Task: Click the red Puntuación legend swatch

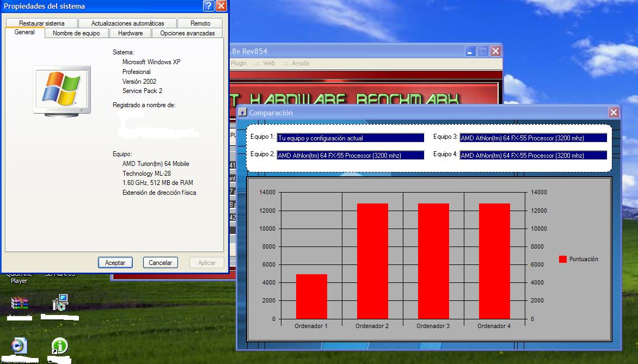Action: coord(563,259)
